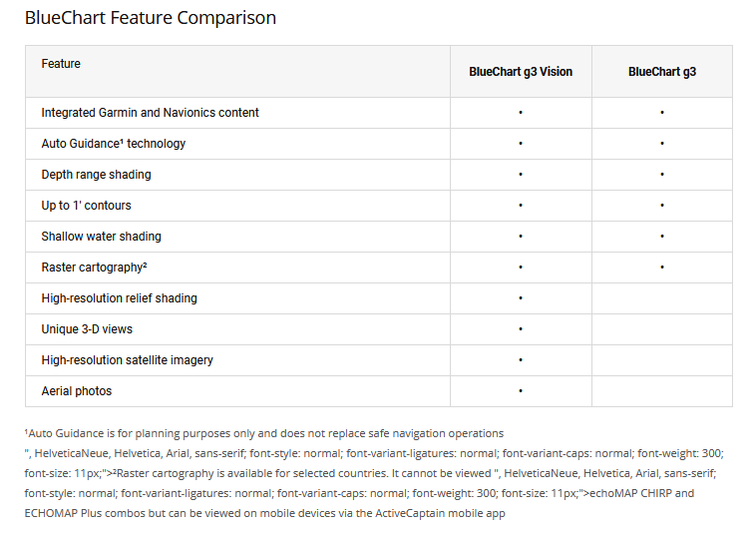Select the BlueChart g3 column header

tap(661, 72)
